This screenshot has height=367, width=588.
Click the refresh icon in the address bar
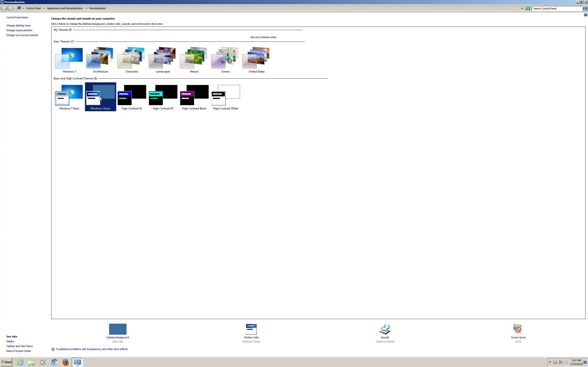coord(528,8)
